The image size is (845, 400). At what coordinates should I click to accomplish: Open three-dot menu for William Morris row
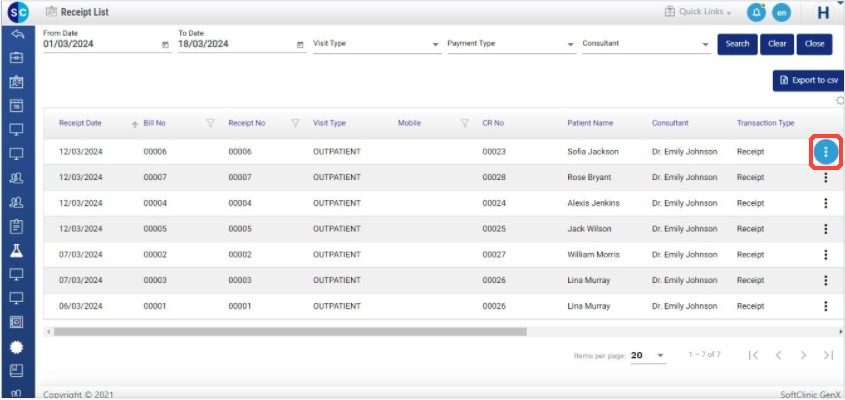pos(825,255)
